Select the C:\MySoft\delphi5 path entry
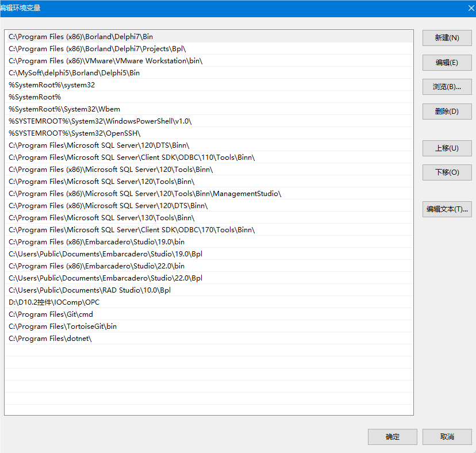This screenshot has height=453, width=476. click(209, 73)
